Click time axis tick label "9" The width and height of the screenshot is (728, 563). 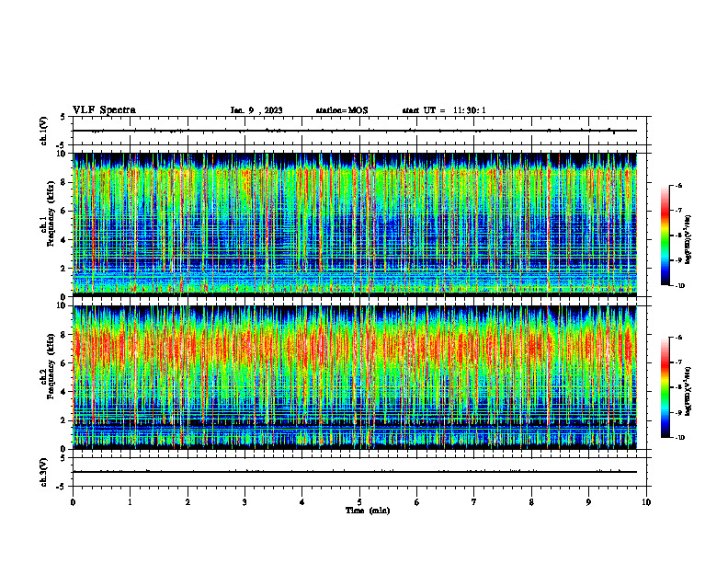click(588, 502)
